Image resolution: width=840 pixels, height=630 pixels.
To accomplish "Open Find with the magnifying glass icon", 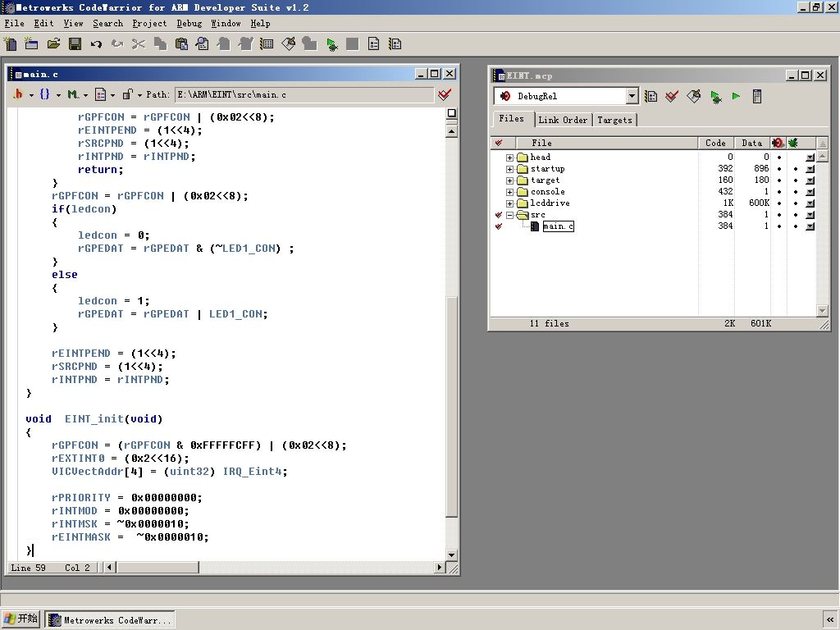I will pos(203,44).
